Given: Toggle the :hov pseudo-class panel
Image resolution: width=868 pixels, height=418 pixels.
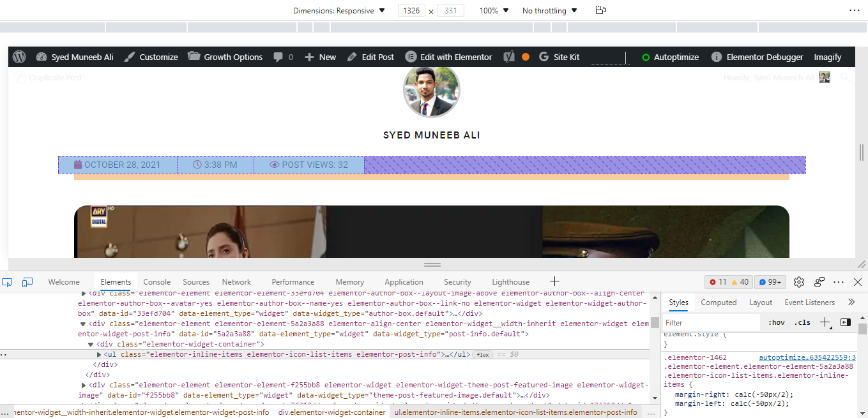Looking at the screenshot, I should pyautogui.click(x=776, y=322).
